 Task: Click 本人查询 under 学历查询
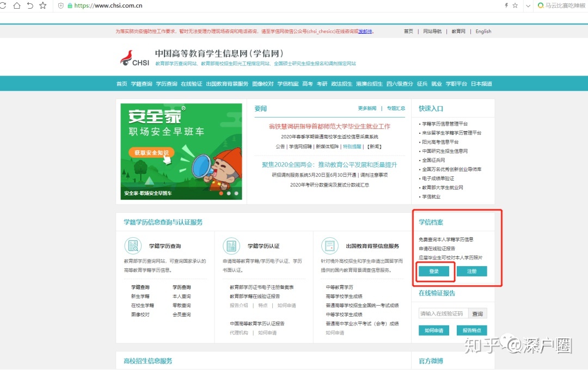pos(181,296)
